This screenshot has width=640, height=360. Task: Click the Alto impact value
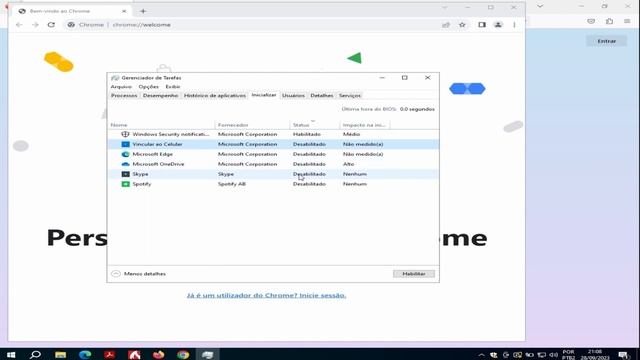[348, 164]
